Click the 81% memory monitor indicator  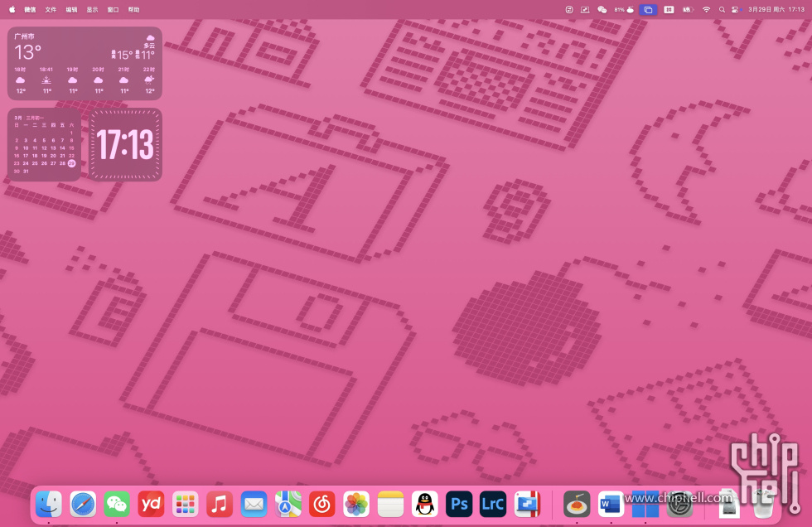(624, 9)
